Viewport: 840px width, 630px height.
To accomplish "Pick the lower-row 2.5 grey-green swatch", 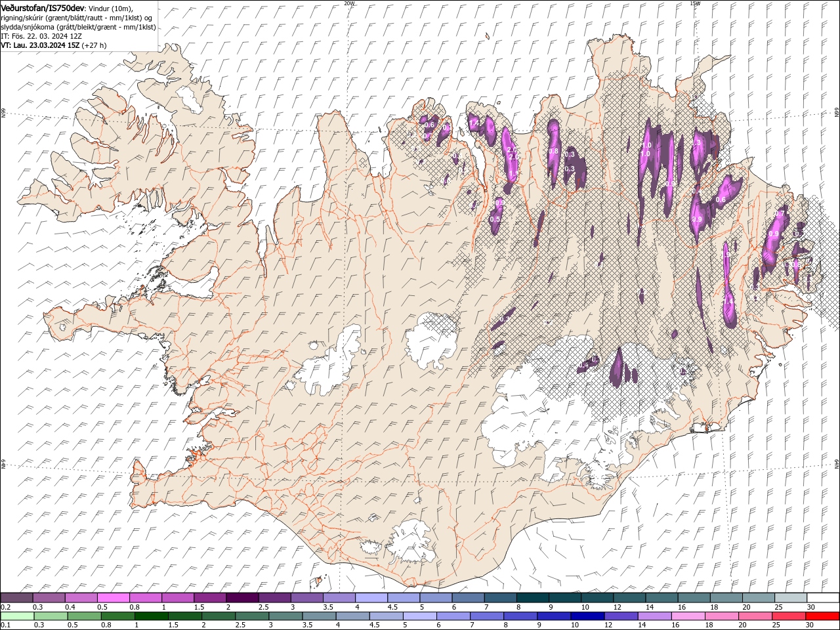I will (251, 616).
